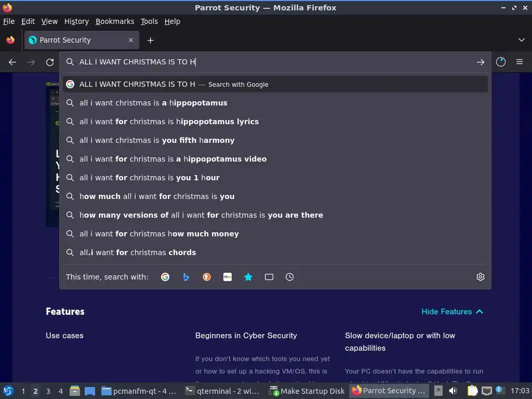Switch to virtual desktop 3
The height and width of the screenshot is (399, 532).
48,391
